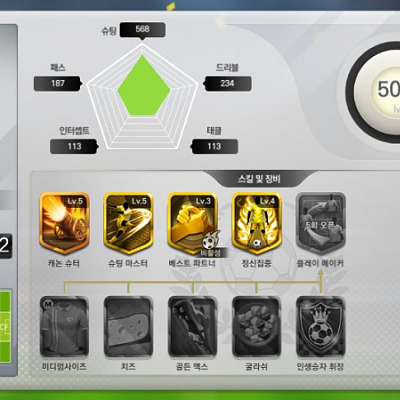Click the 인생승자 휘장 crest badge
Screen dimensions: 400x400
(321, 326)
